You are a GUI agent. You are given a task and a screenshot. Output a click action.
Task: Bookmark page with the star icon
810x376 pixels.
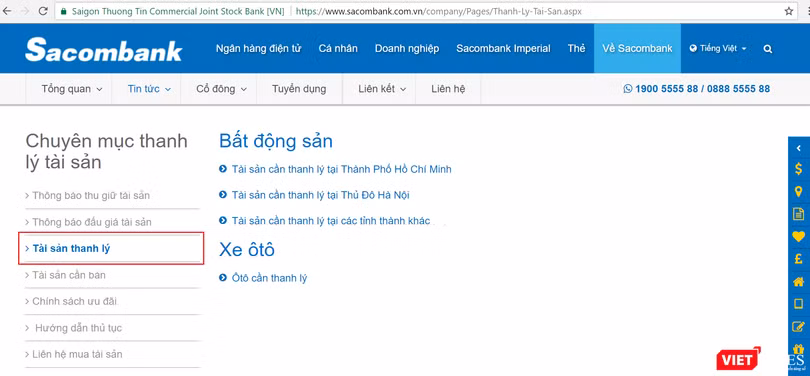pos(789,11)
